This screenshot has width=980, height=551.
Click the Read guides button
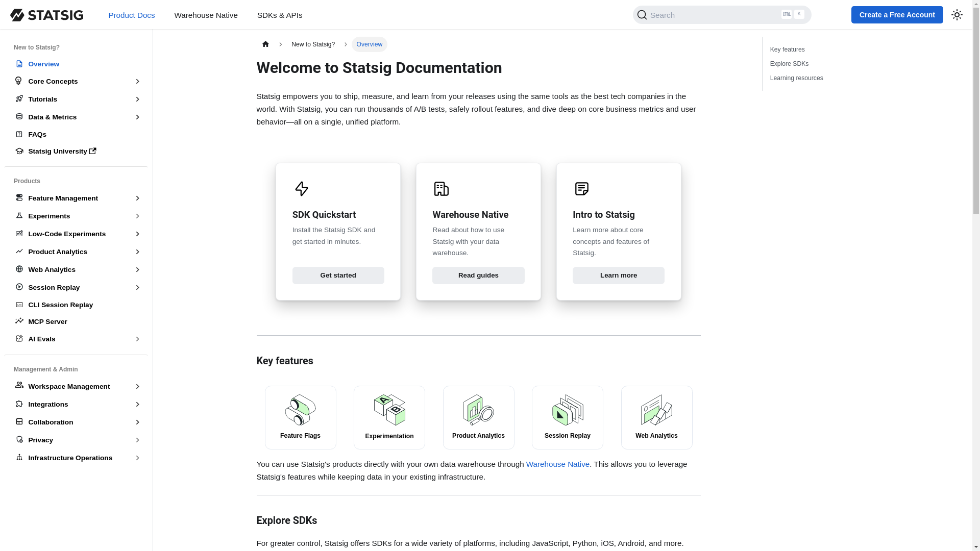pos(478,275)
